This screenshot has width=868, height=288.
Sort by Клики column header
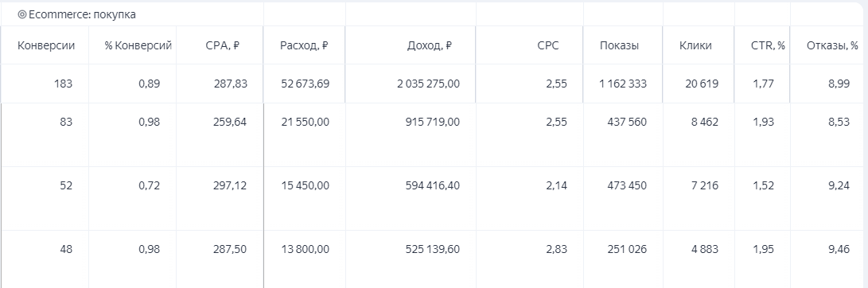tap(695, 46)
